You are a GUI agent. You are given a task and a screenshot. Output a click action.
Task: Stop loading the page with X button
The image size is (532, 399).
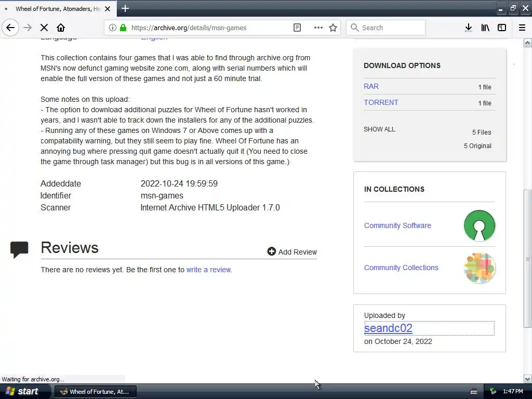coord(44,28)
